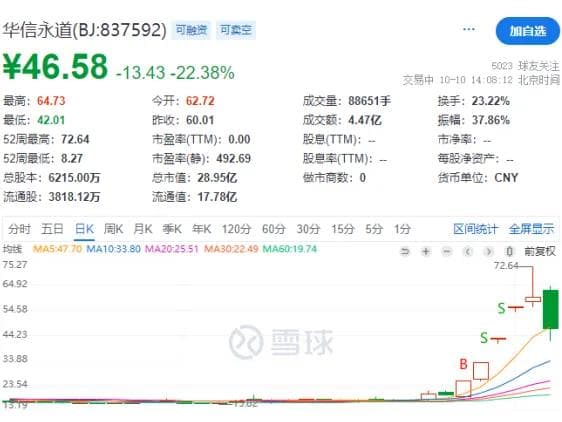Viewport: 562px width, 422px height.
Task: Click the 均线 moving average label
Action: click(13, 248)
